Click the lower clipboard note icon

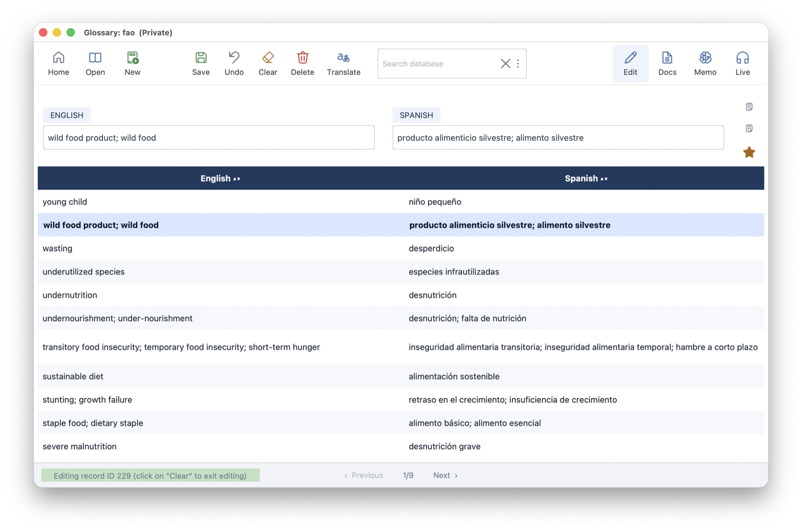tap(749, 128)
